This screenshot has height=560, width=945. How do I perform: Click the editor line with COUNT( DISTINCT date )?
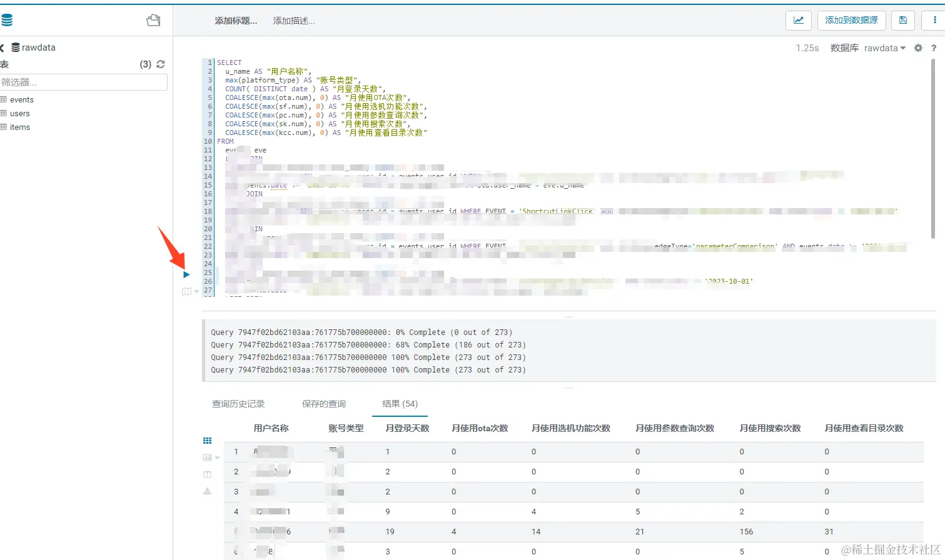coord(306,89)
